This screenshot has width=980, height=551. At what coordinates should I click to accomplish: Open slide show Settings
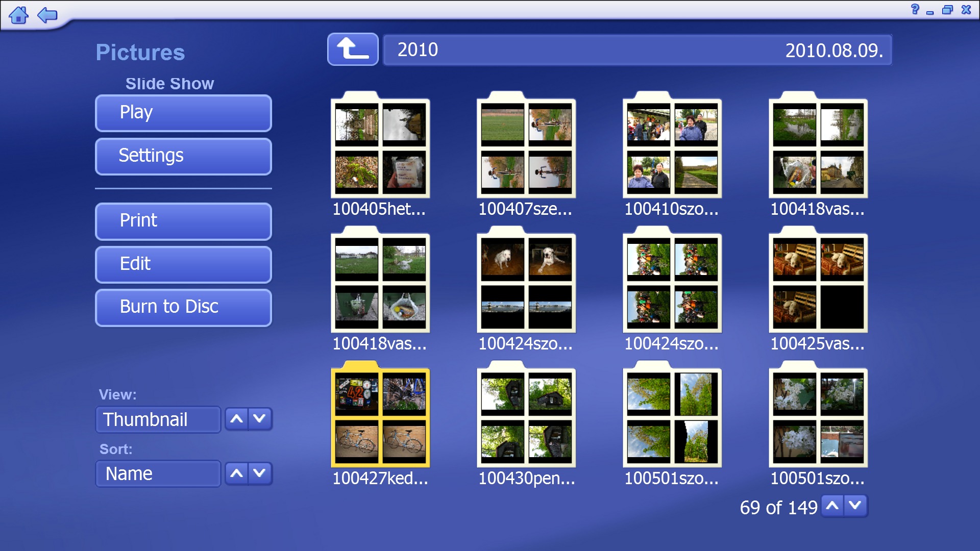tap(183, 156)
